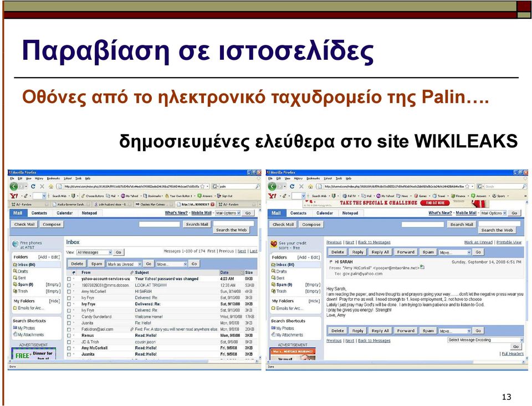532x406 pixels.
Task: Open Notepad tab in left window
Action: [89, 213]
